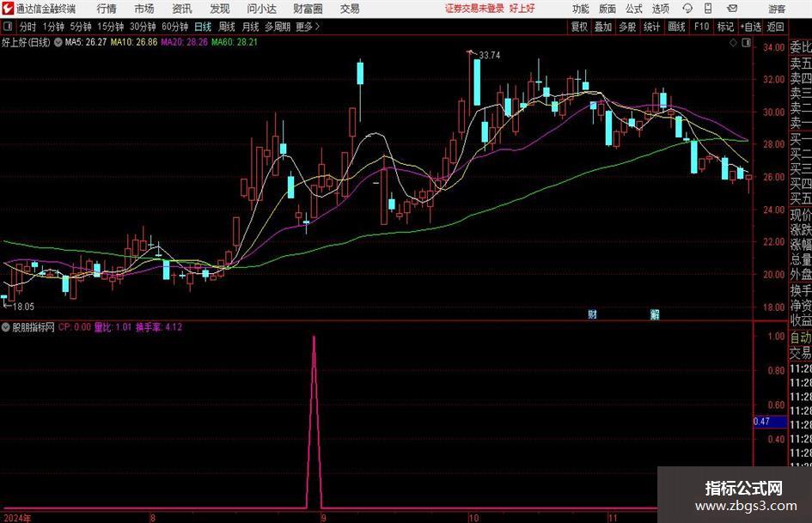This screenshot has width=812, height=523.
Task: Switch to 月线 monthly period
Action: (x=251, y=27)
